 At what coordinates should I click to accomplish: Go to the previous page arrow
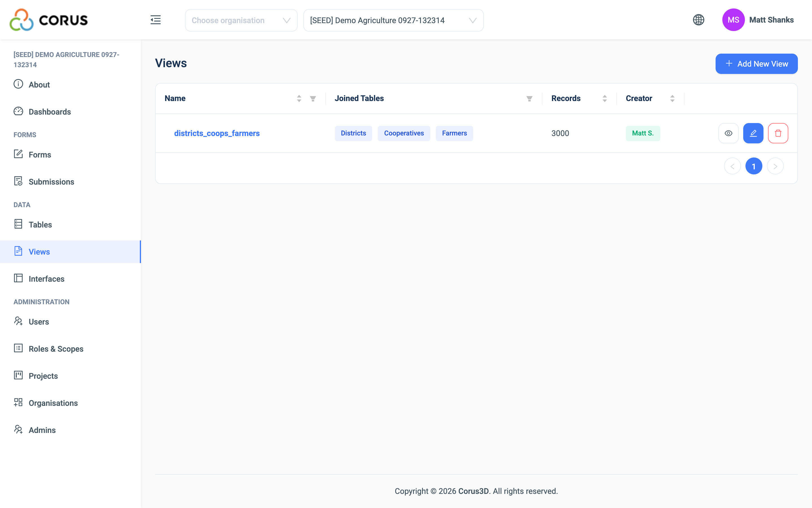pos(732,166)
